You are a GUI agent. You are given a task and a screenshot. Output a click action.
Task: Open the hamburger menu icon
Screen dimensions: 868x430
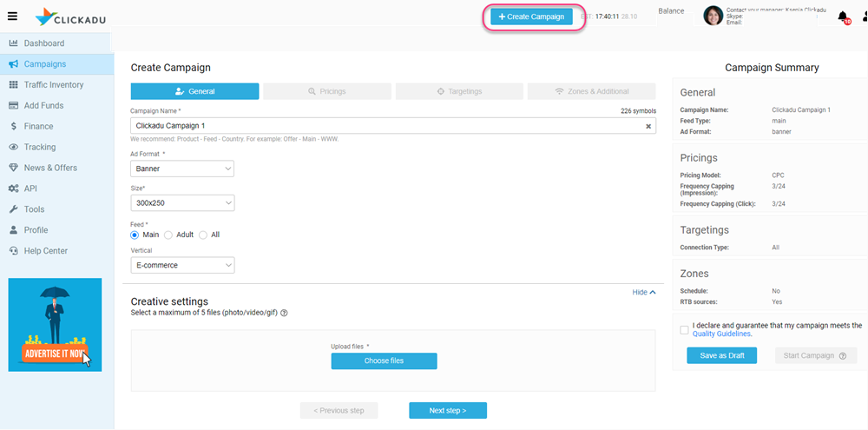point(12,16)
